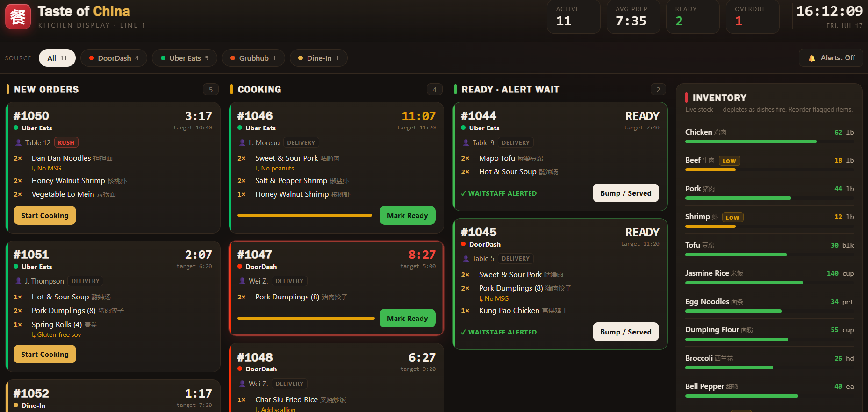Click the 16:12:09 clock display
The height and width of the screenshot is (412, 868).
[x=829, y=11]
